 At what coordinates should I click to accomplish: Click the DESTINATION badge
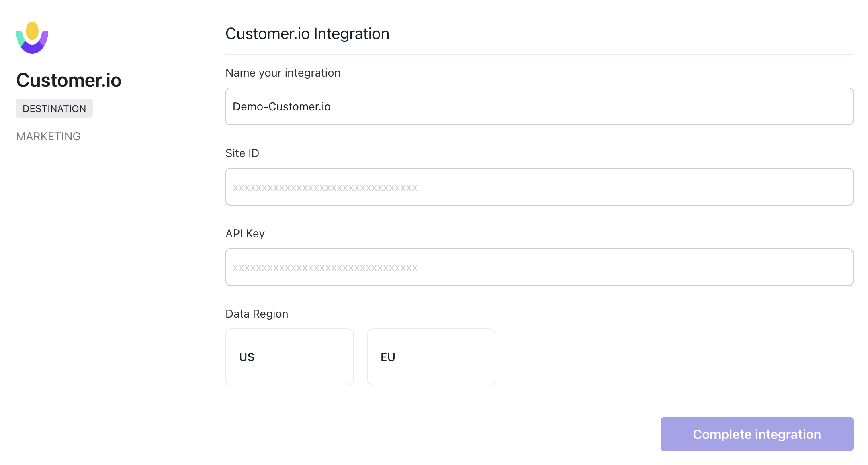tap(54, 108)
